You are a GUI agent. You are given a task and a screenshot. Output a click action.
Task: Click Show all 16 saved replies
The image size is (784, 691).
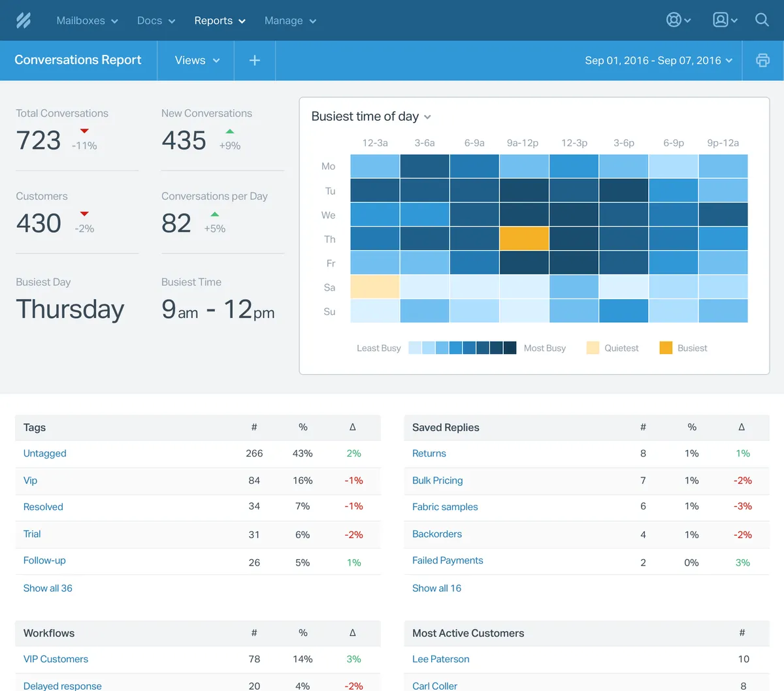pyautogui.click(x=436, y=588)
